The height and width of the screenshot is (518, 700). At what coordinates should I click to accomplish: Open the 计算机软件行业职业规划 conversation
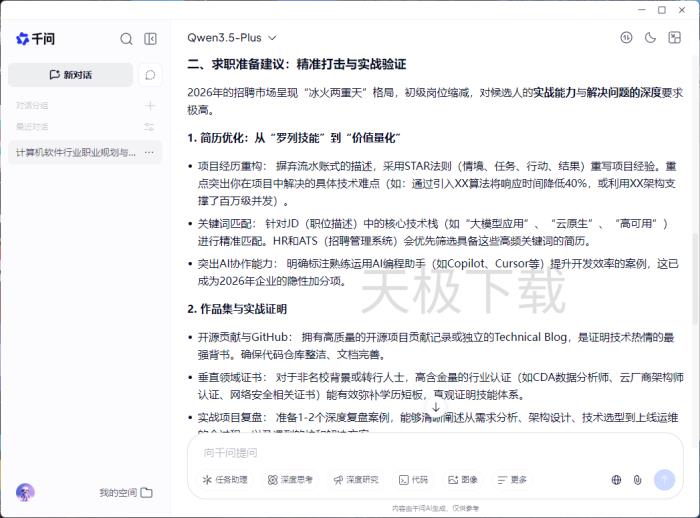tap(75, 153)
